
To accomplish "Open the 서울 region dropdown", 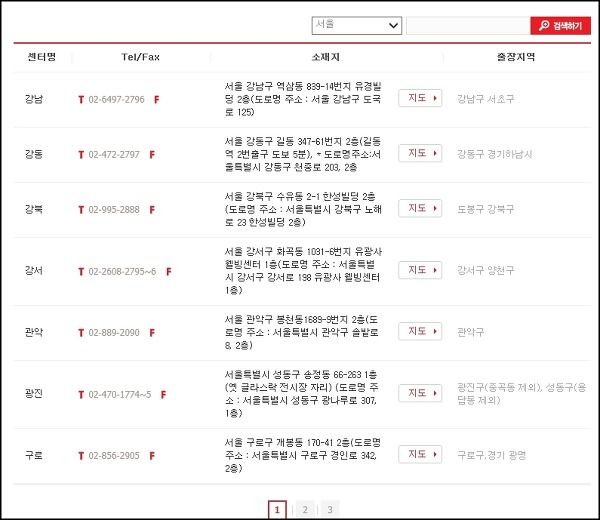I will pyautogui.click(x=357, y=25).
